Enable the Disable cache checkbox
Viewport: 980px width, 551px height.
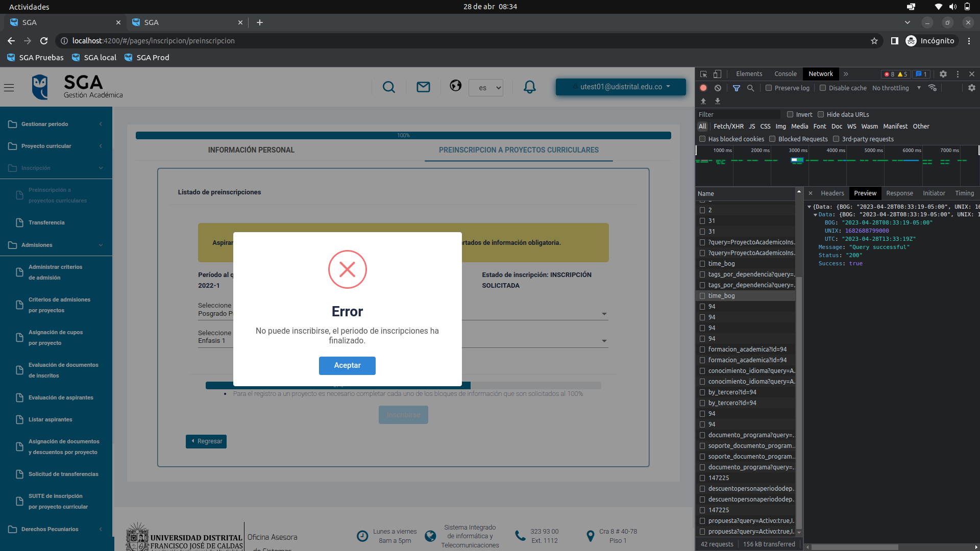tap(822, 88)
